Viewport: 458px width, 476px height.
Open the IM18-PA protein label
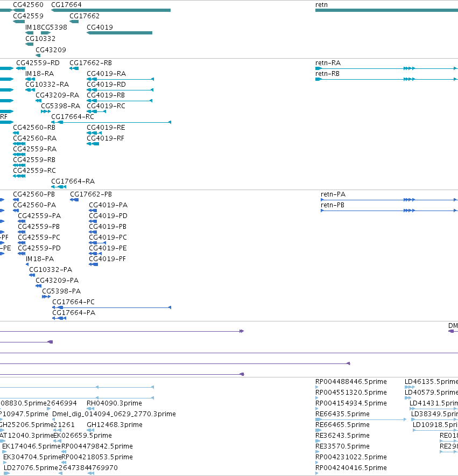(40, 259)
